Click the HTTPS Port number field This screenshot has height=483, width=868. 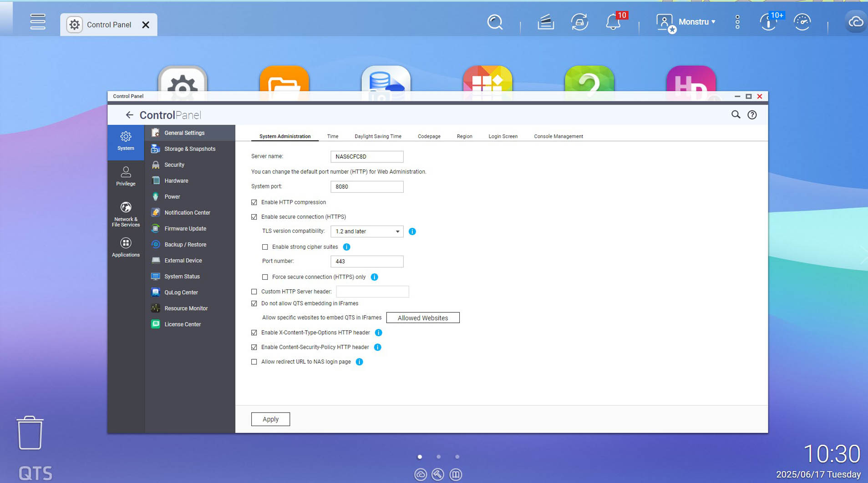coord(367,261)
